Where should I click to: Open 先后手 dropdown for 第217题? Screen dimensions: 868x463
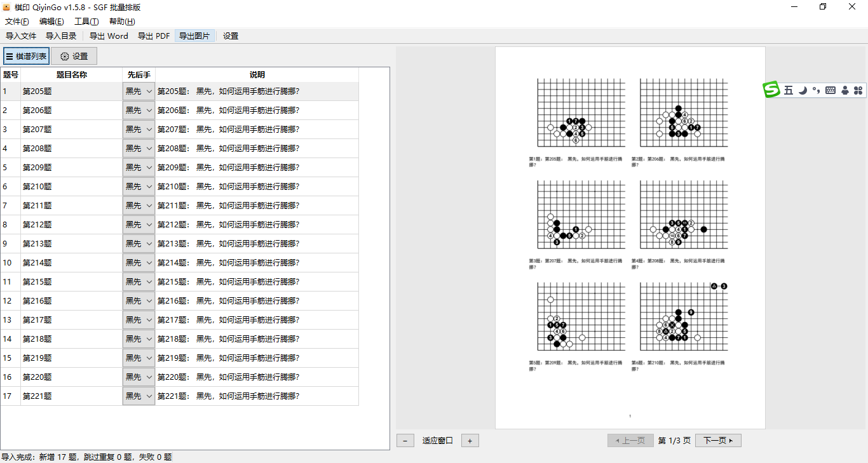[139, 320]
